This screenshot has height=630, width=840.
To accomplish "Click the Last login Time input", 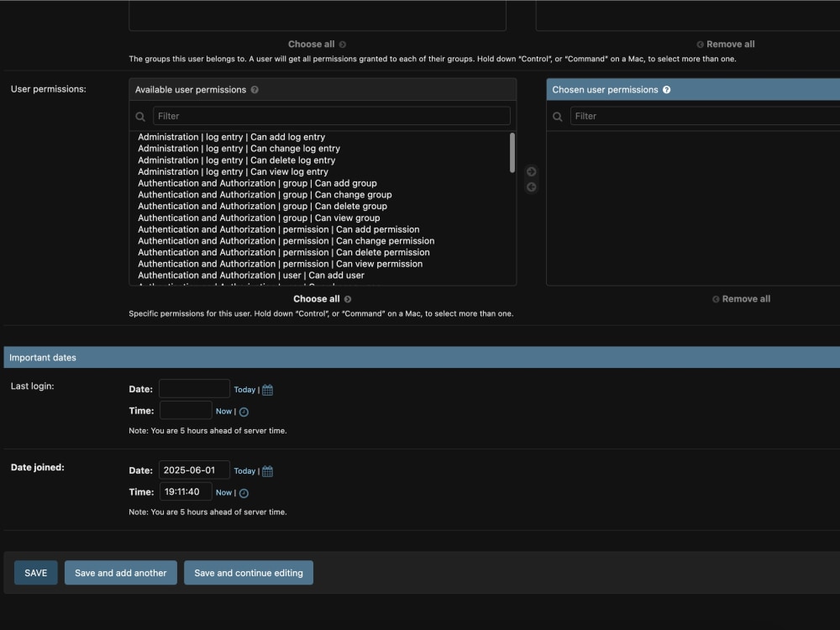I will (x=186, y=411).
